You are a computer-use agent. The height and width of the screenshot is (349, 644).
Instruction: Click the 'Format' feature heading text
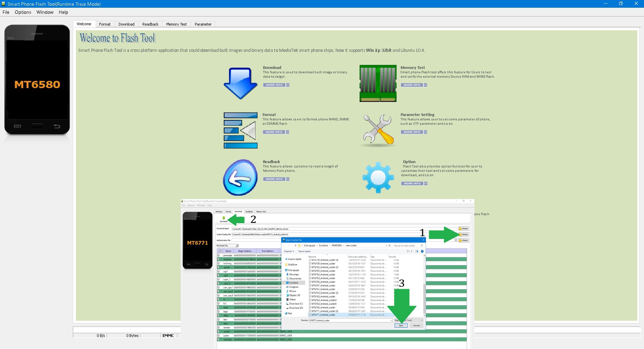click(x=269, y=115)
